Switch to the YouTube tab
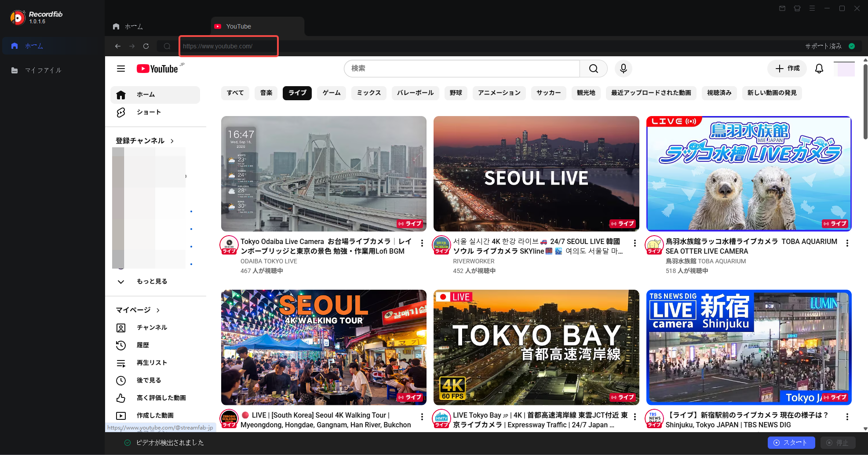868x455 pixels. (258, 26)
